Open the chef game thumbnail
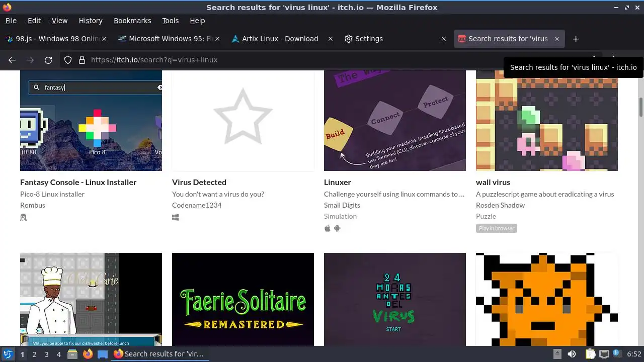 pos(91,299)
